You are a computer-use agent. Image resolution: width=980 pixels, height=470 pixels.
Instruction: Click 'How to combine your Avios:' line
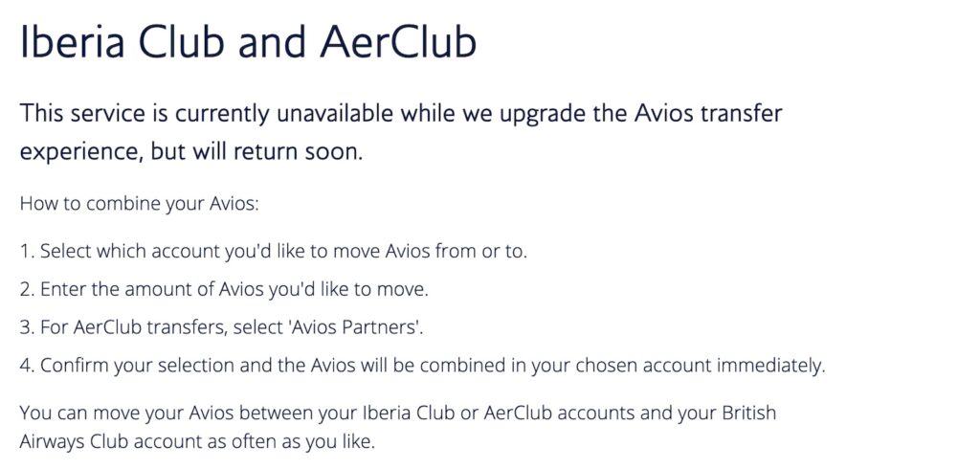[x=139, y=205]
